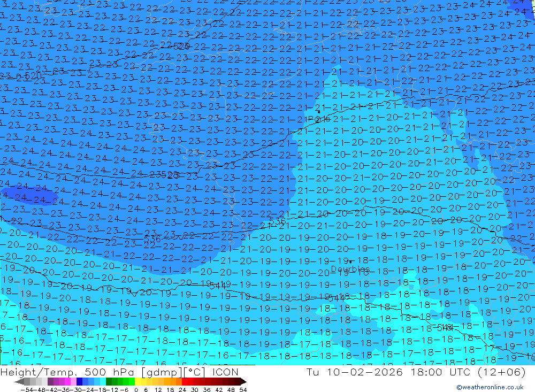Viewport: 535px width, 392px height.
Task: Click the '12' legend value
Action: (158, 390)
